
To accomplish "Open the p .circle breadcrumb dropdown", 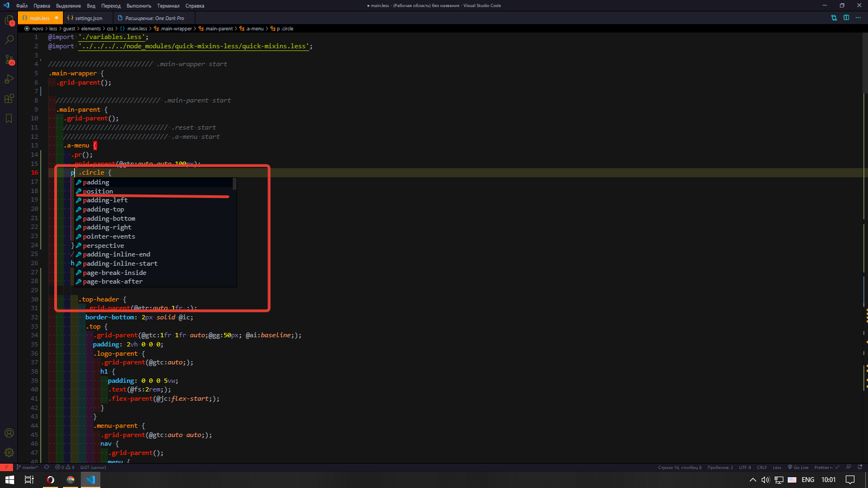I will pos(282,29).
